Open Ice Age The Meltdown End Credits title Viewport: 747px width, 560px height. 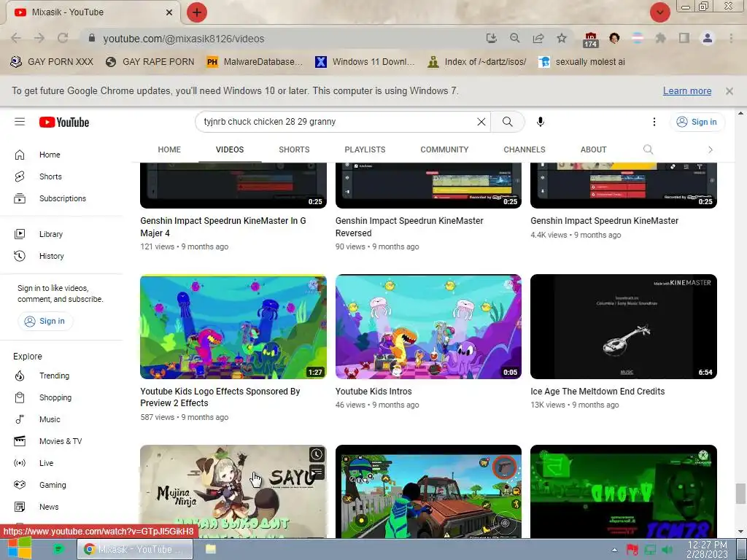pyautogui.click(x=597, y=392)
